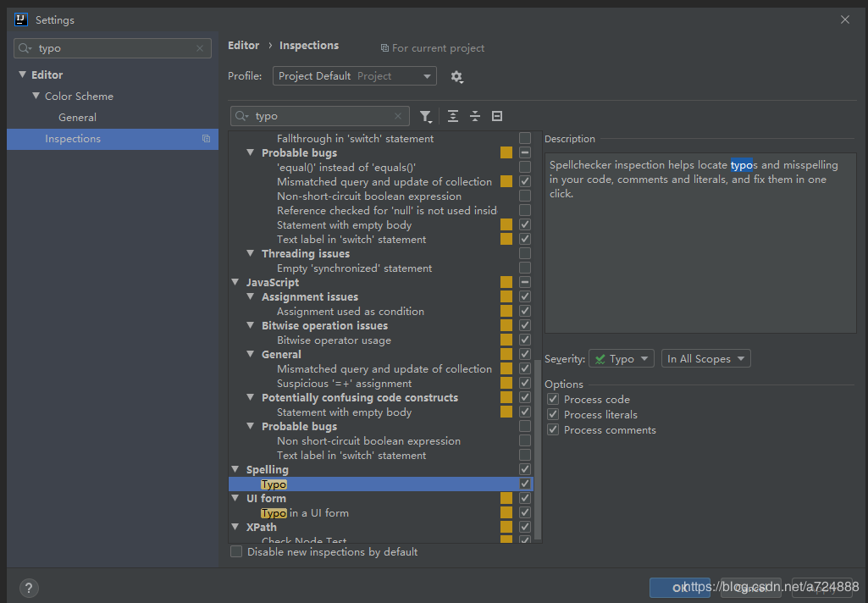
Task: Enable Disable new inspections by default
Action: 236,551
